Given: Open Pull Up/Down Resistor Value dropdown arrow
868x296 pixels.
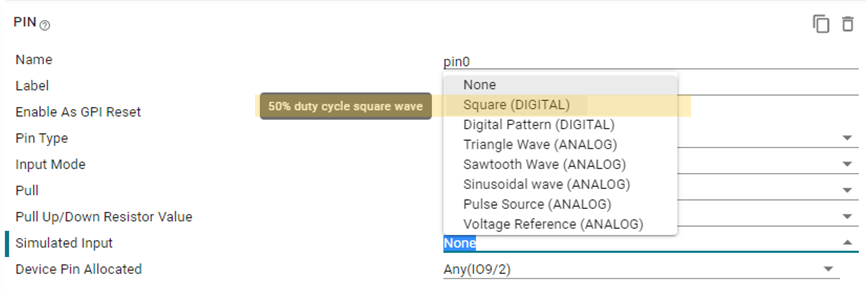Looking at the screenshot, I should (847, 216).
